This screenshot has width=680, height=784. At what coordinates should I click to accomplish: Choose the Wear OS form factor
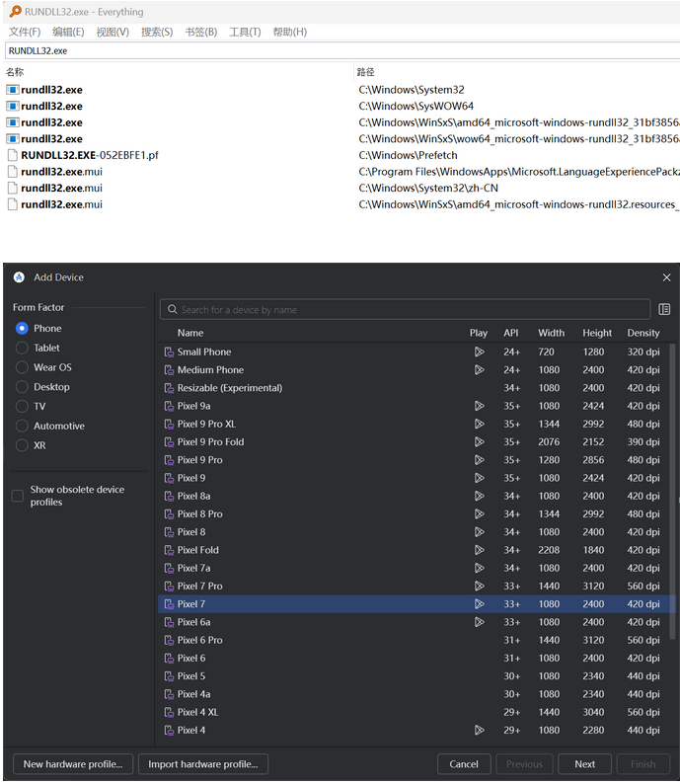click(23, 367)
